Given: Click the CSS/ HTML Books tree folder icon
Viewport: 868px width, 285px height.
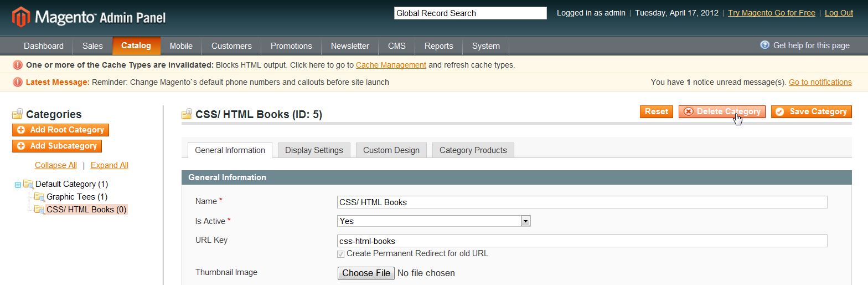Looking at the screenshot, I should pos(39,210).
